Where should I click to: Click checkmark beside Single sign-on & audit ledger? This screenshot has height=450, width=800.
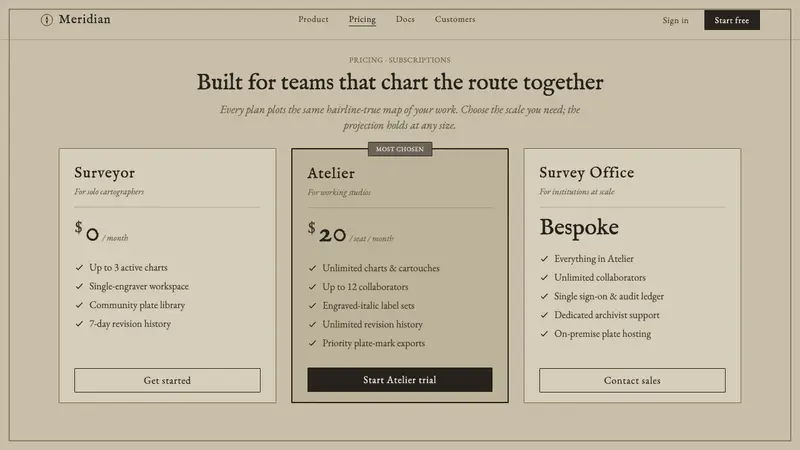pos(544,296)
